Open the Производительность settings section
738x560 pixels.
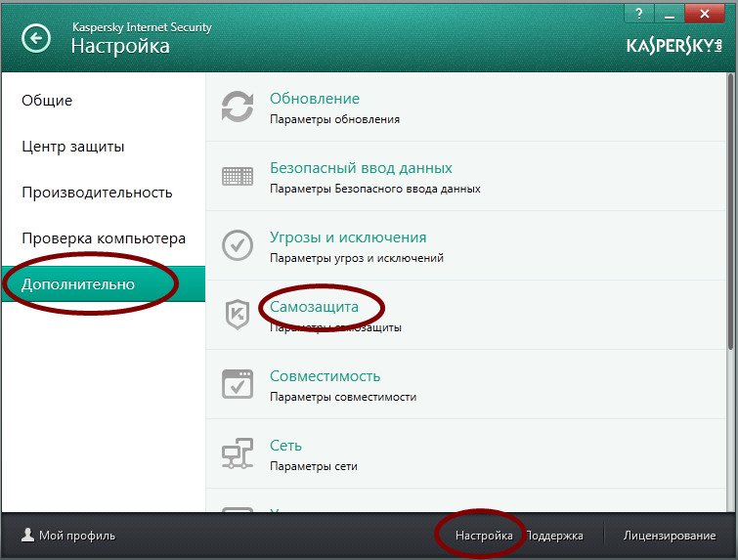[97, 193]
